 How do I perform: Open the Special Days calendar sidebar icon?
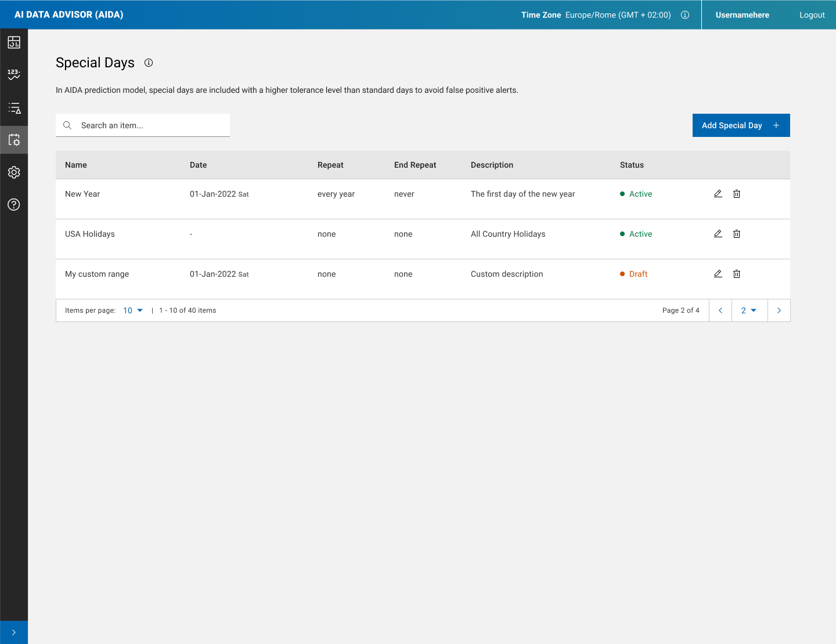click(x=14, y=140)
